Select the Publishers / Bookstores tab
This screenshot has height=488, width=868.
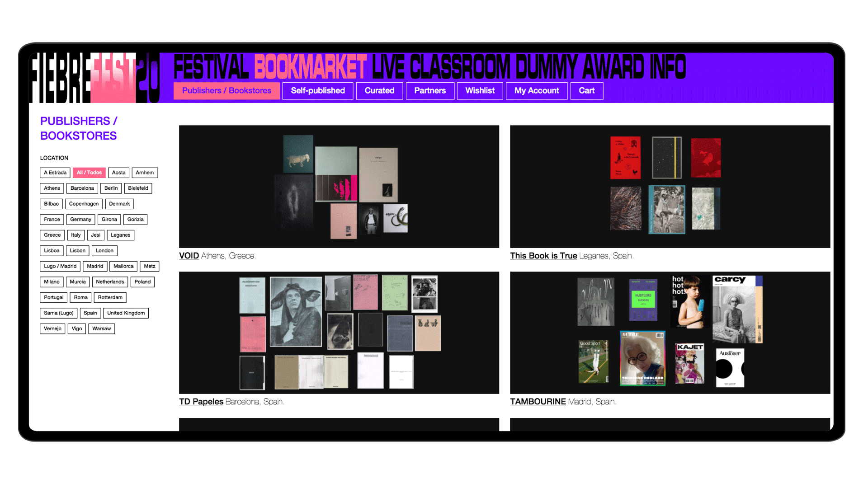226,91
